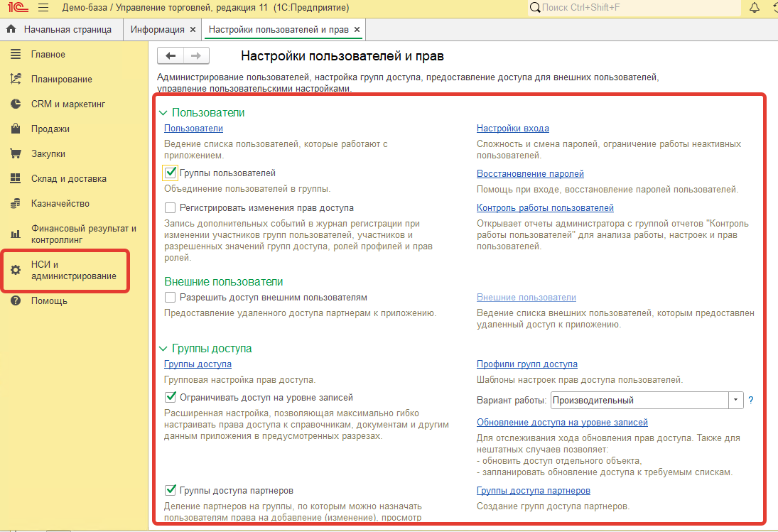Open the Казначейство coins icon section
Screen dimensions: 778x532
pyautogui.click(x=16, y=203)
